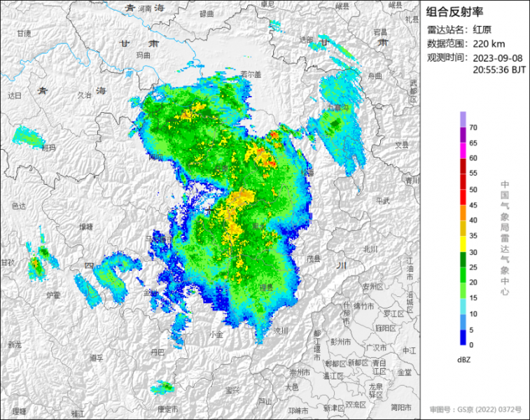Click the radar station name 红原
530x420 pixels.
click(x=482, y=29)
